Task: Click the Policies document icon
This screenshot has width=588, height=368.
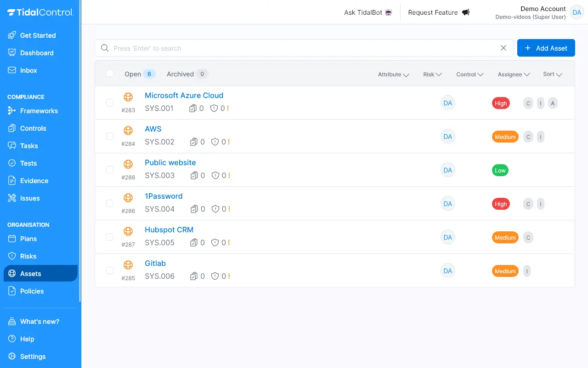Action: pyautogui.click(x=12, y=291)
